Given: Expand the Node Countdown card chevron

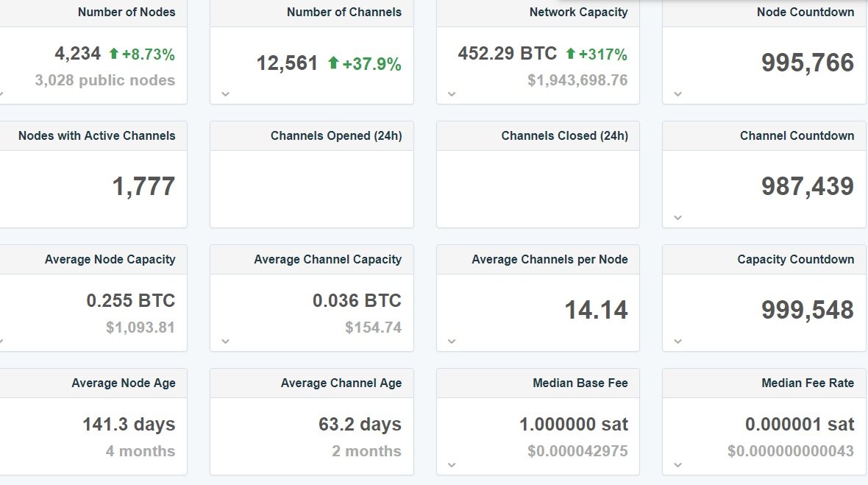Looking at the screenshot, I should click(678, 93).
